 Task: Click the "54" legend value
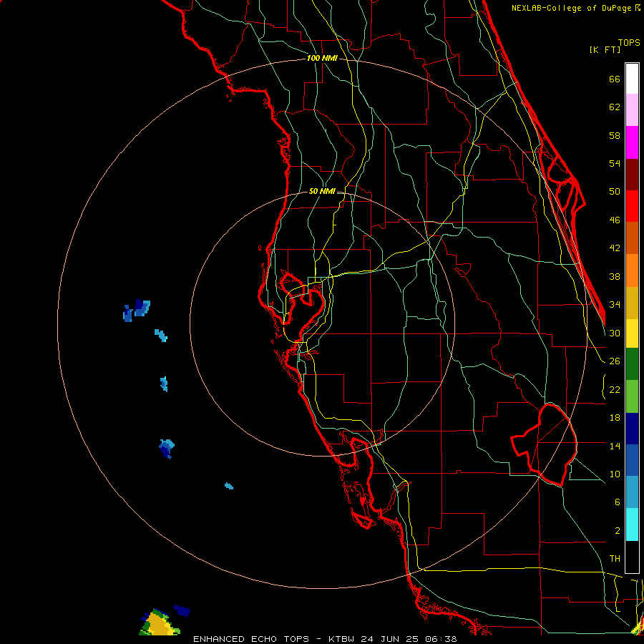(615, 163)
